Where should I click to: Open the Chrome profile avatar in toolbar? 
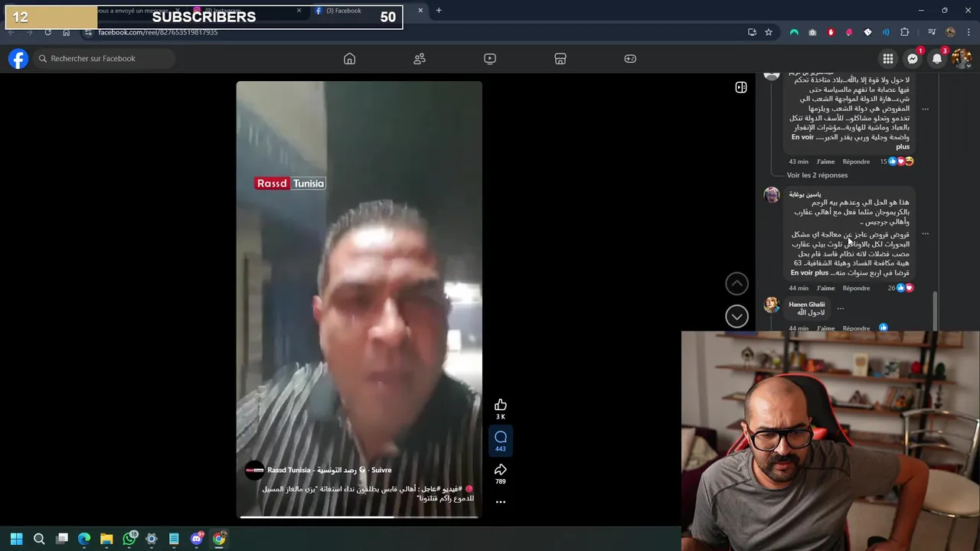[x=950, y=32]
